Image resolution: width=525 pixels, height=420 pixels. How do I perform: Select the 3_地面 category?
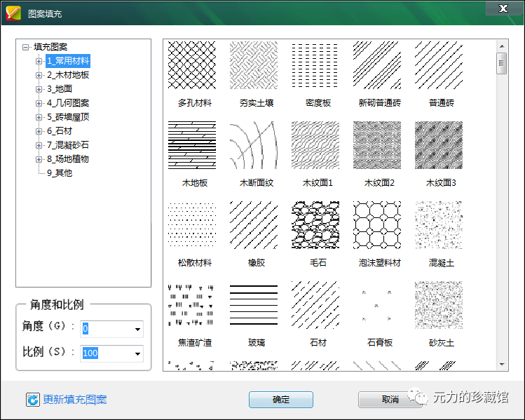point(60,89)
